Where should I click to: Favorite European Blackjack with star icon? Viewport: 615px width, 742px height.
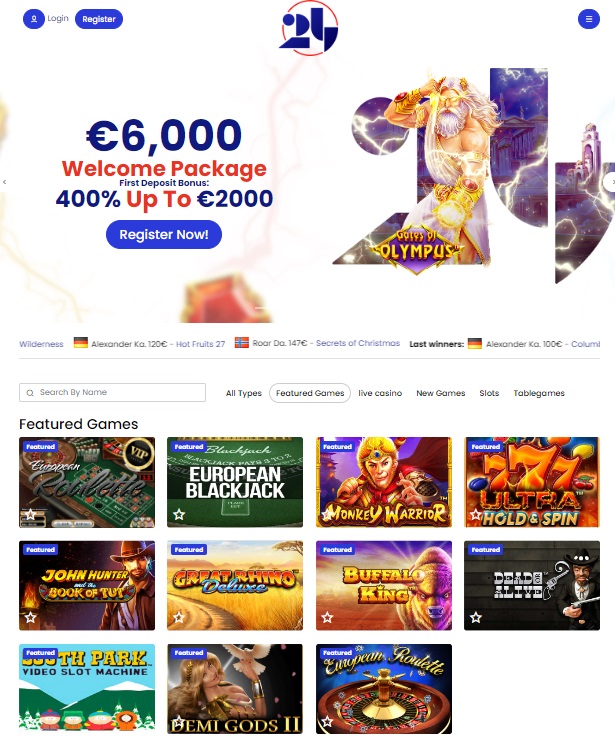[179, 514]
